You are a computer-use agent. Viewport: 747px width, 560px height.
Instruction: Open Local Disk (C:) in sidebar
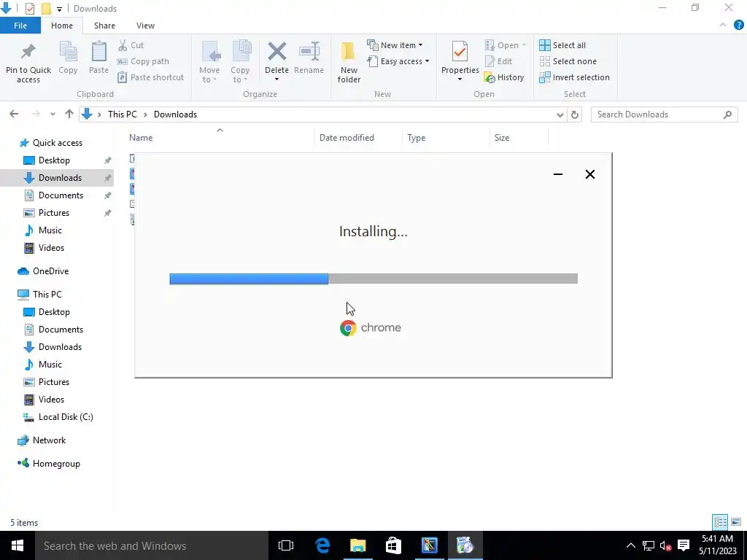(x=66, y=417)
